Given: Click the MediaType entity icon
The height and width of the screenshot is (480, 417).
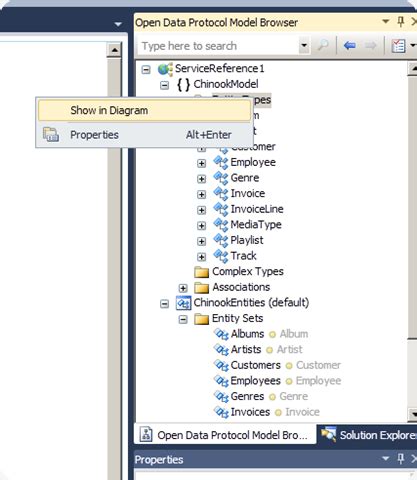Looking at the screenshot, I should pyautogui.click(x=221, y=225).
